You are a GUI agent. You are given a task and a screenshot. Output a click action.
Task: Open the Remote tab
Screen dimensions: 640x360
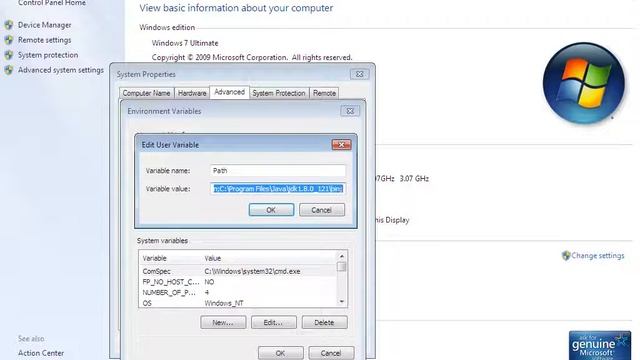[324, 93]
